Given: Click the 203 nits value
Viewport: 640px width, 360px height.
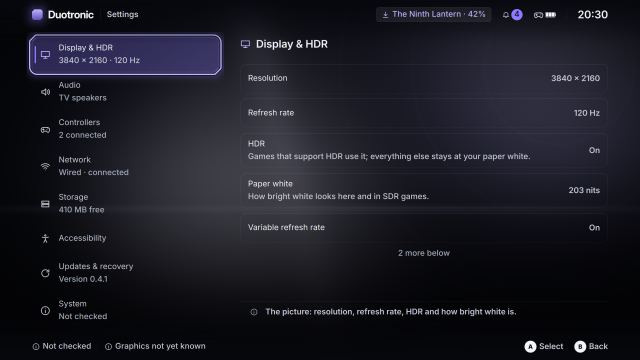Looking at the screenshot, I should tap(584, 190).
